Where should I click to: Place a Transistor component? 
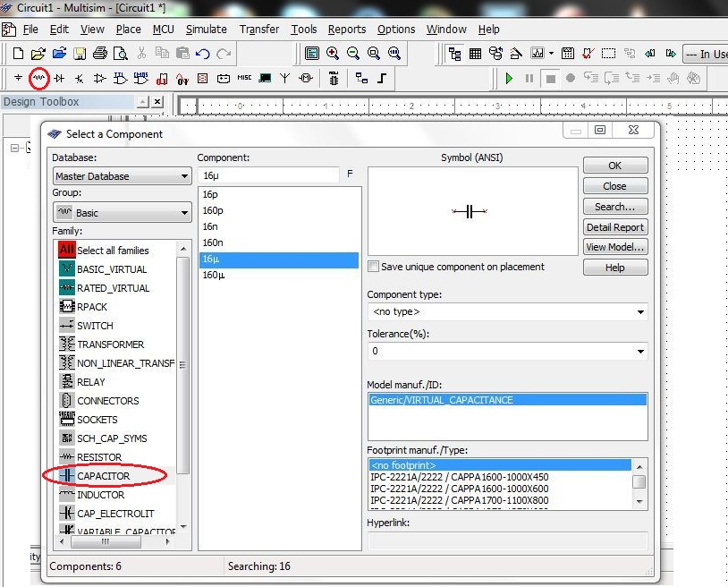click(80, 78)
